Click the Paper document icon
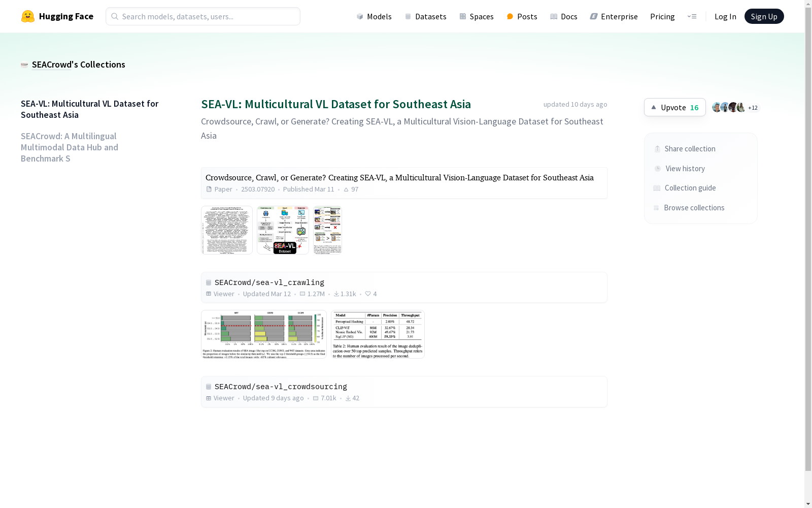Image resolution: width=812 pixels, height=508 pixels. 209,189
